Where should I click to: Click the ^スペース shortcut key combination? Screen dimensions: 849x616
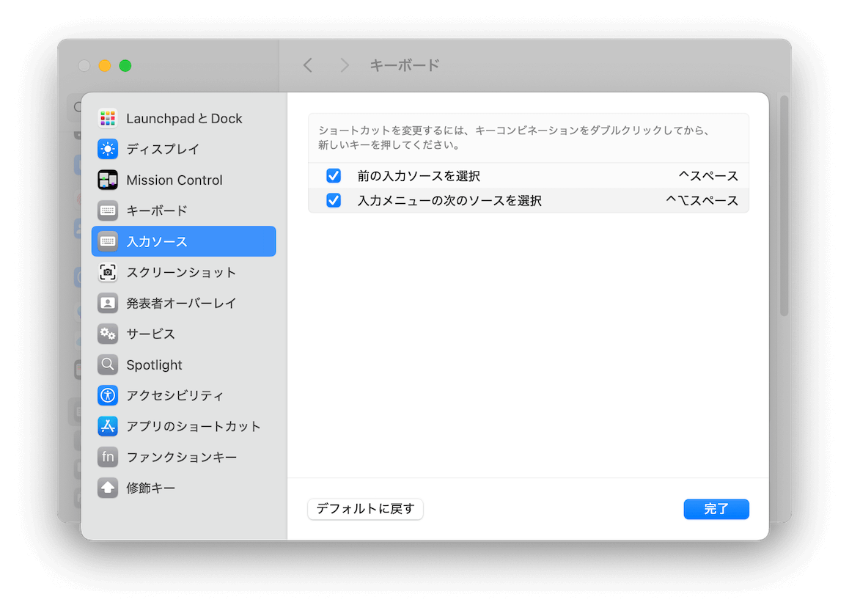tap(708, 175)
